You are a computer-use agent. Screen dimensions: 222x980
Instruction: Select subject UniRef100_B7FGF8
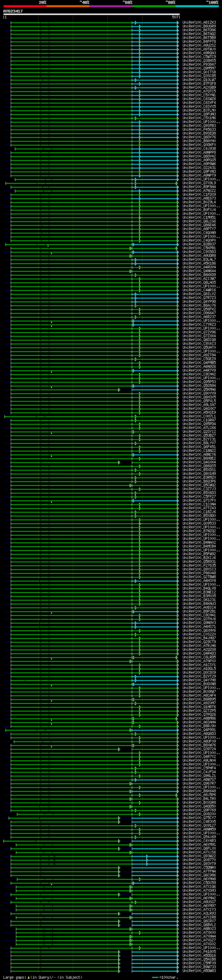pos(199,84)
